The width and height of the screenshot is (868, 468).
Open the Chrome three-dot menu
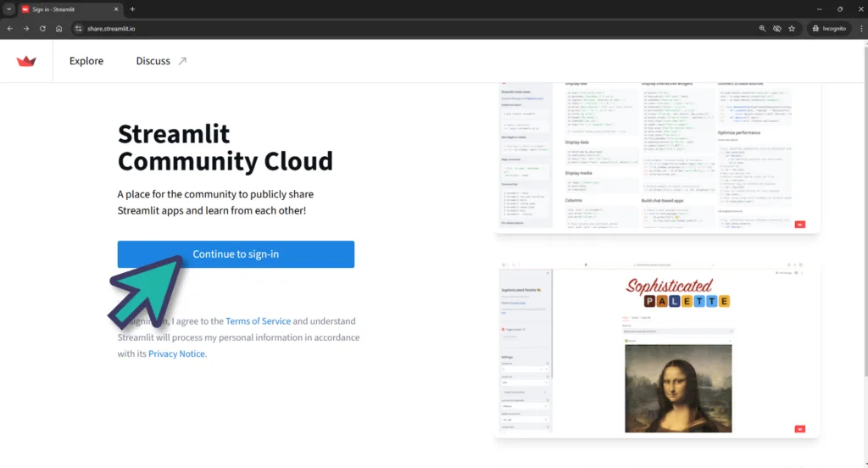(x=859, y=28)
